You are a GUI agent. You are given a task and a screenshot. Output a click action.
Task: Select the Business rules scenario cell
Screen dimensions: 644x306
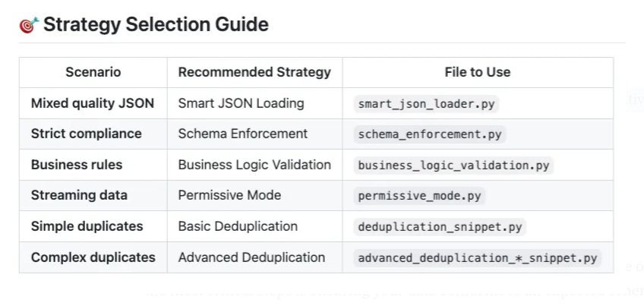(x=77, y=165)
